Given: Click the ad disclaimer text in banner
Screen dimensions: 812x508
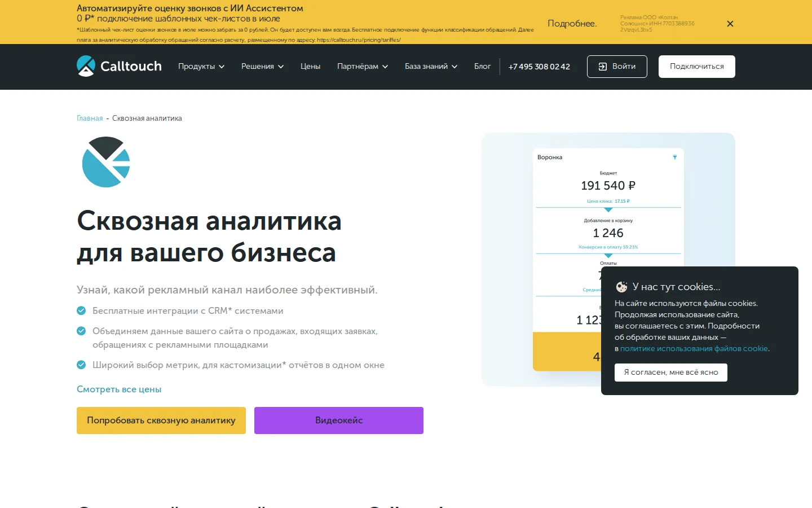Looking at the screenshot, I should pos(657,24).
